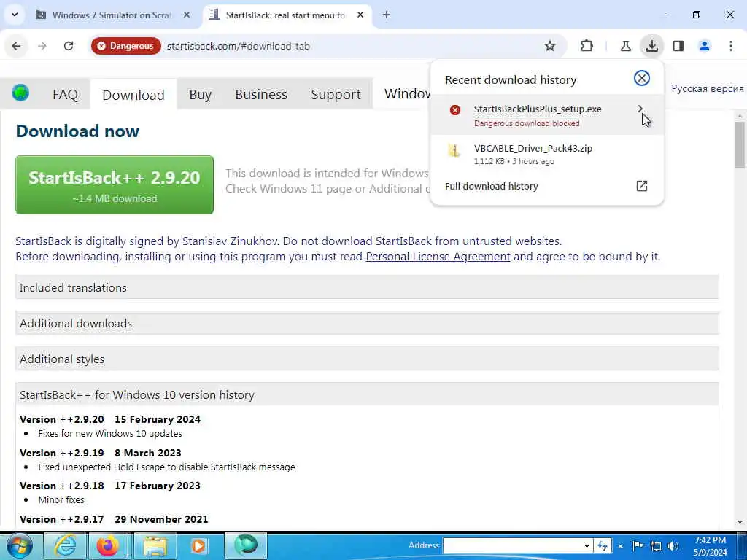Click the blocked download red X icon
The height and width of the screenshot is (560, 747).
point(455,110)
